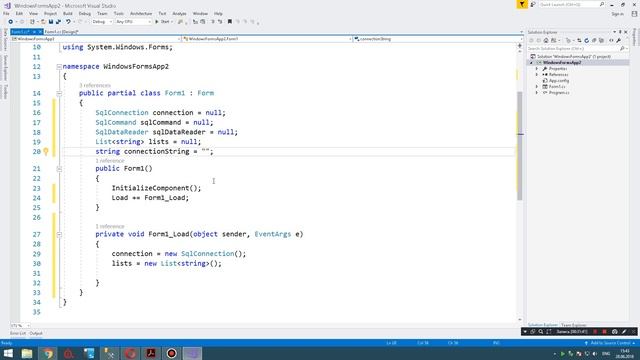Select App.config in Solution Explorer
Viewport: 640px width, 360px height.
tap(556, 81)
